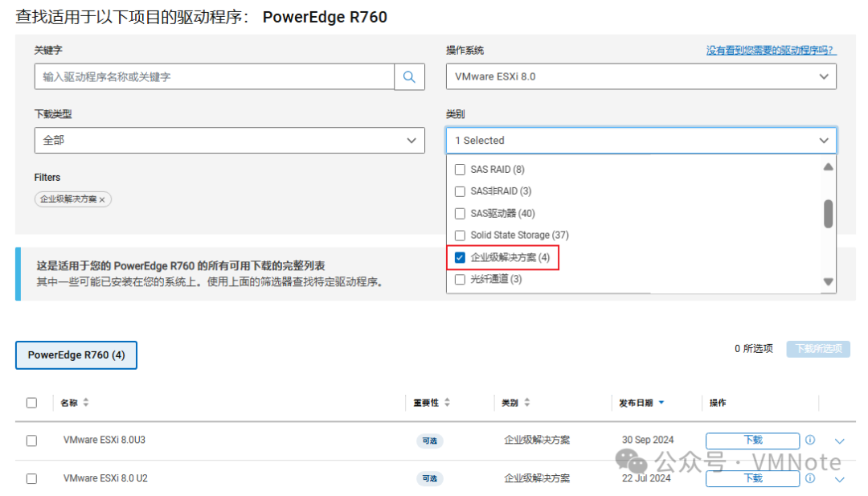This screenshot has height=496, width=868.
Task: Open 没有看到您需要的驱动程序吗 link
Action: 771,51
